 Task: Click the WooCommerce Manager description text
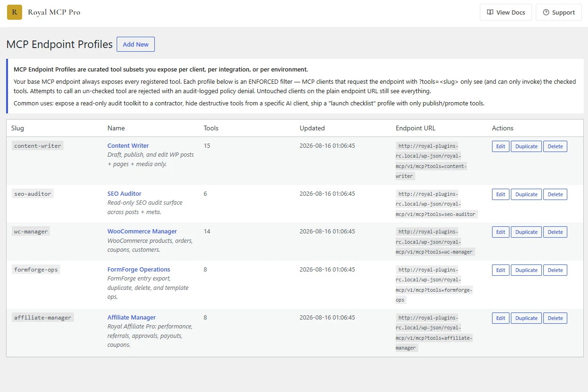pos(150,245)
